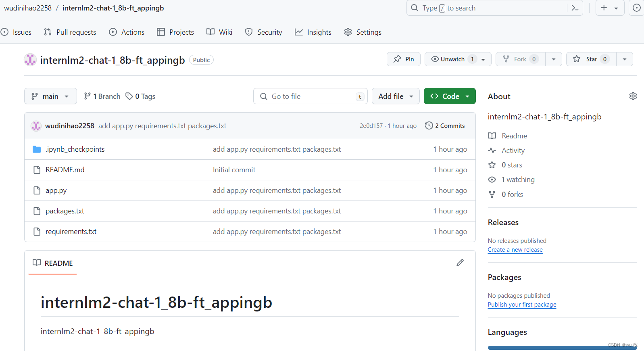View the Insights tab
Viewport: 644px width, 351px height.
point(313,32)
